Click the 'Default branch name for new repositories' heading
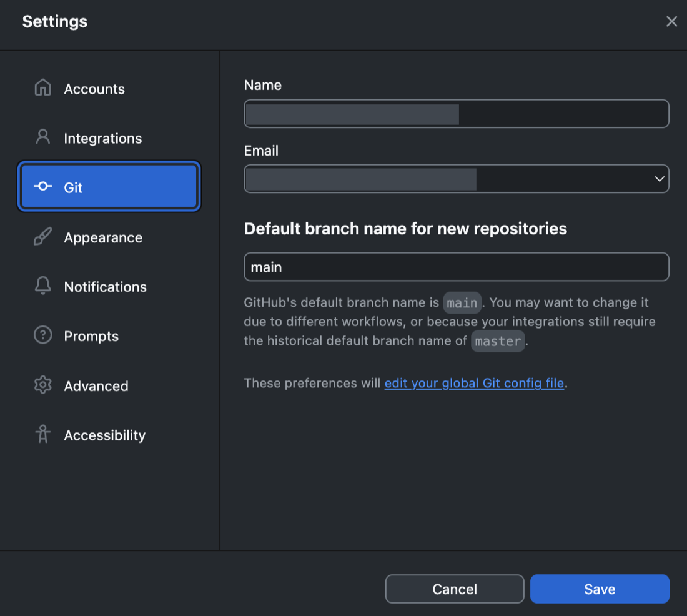The height and width of the screenshot is (616, 687). coord(405,229)
